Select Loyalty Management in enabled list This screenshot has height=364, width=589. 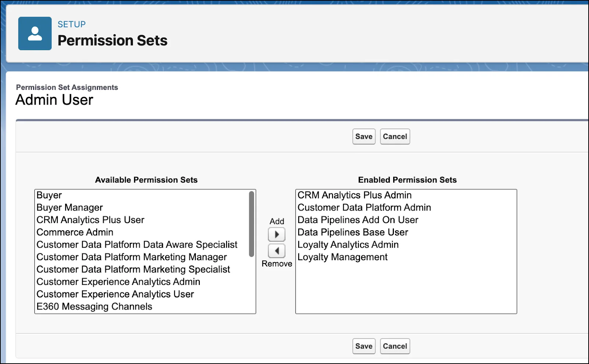tap(342, 257)
